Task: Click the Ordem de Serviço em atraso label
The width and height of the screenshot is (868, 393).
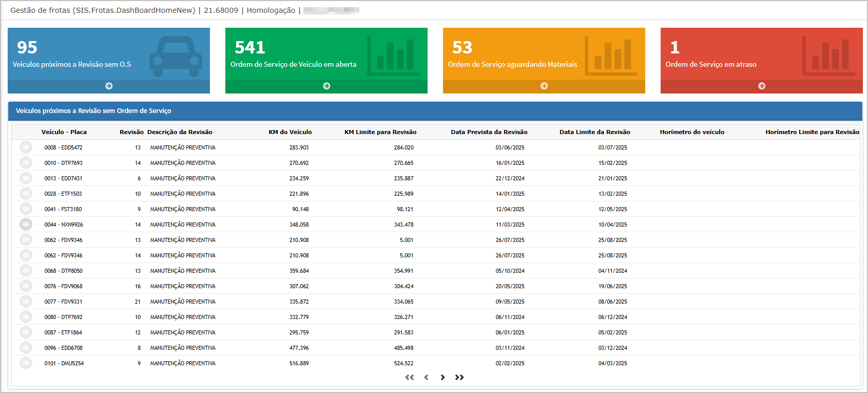Action: click(711, 64)
